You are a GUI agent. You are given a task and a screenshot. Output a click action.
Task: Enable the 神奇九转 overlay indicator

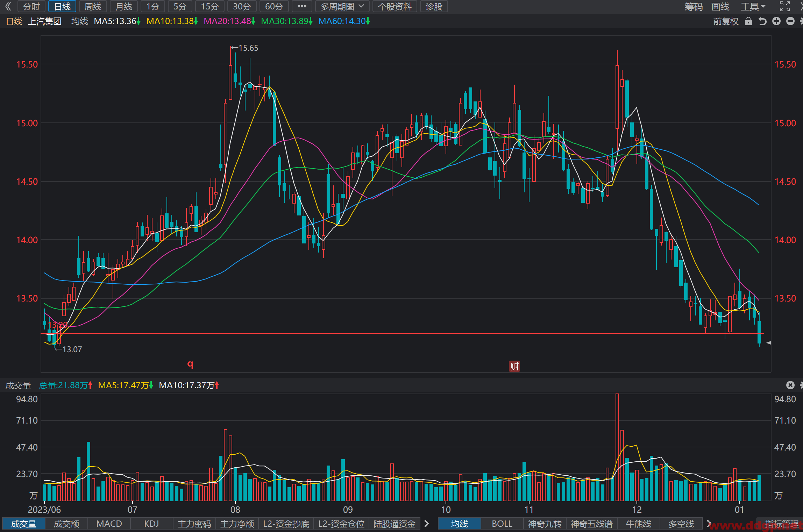click(x=545, y=524)
